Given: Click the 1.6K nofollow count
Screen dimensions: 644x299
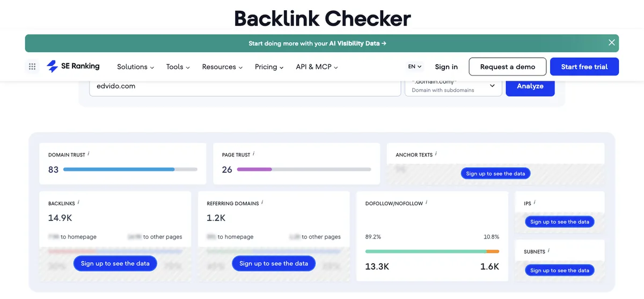Looking at the screenshot, I should point(489,266).
